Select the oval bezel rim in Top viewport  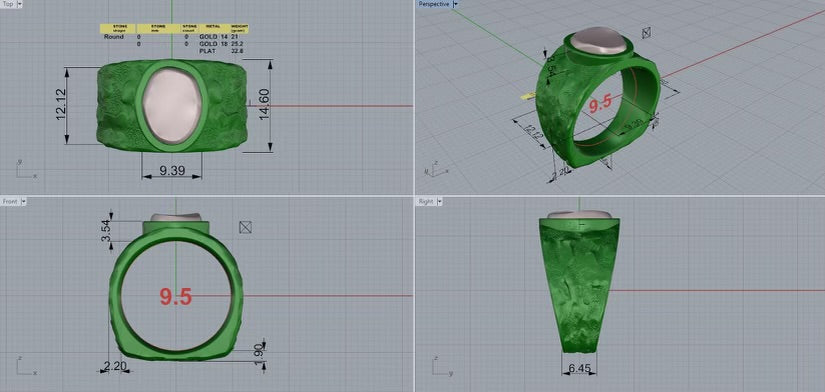[139, 105]
